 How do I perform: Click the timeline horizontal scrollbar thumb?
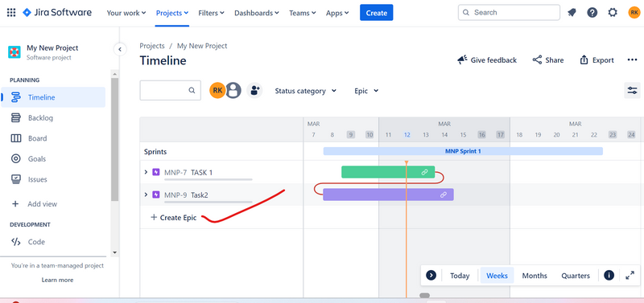424,295
